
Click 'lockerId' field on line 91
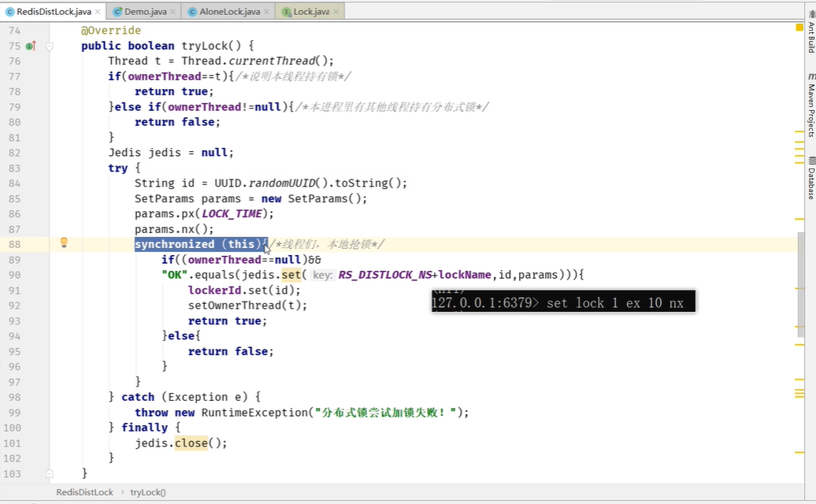point(214,291)
